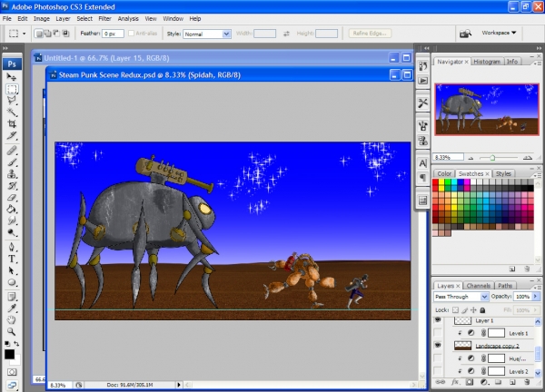Select the Paint Bucket tool
Screen dimensions: 545x392
pyautogui.click(x=12, y=209)
